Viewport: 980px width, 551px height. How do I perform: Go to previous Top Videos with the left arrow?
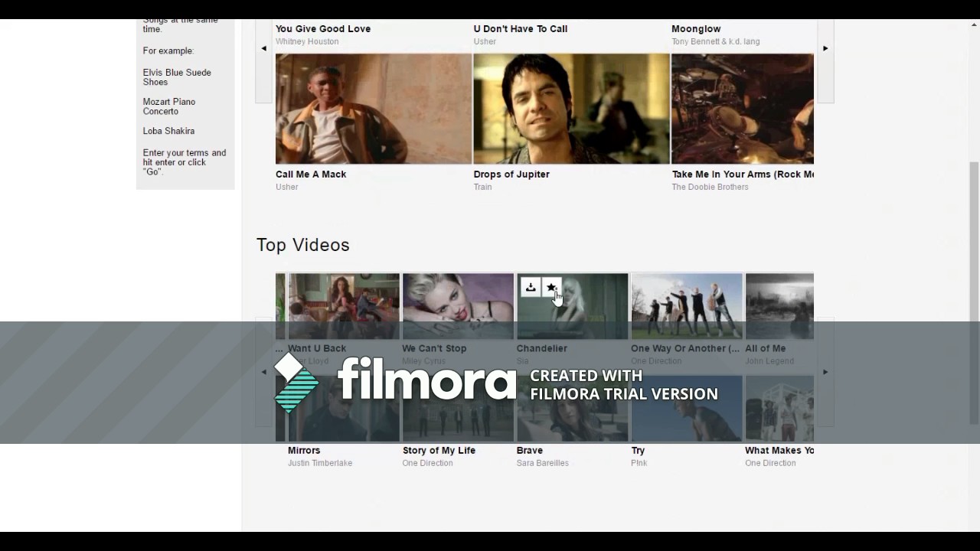click(263, 372)
